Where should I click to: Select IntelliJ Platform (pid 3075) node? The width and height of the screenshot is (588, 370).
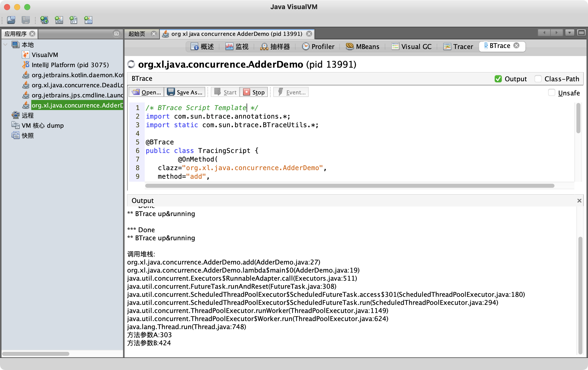pyautogui.click(x=70, y=65)
